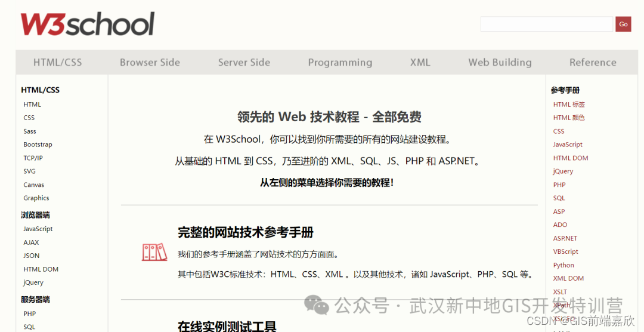
Task: Open the XML navigation tab
Action: point(420,63)
